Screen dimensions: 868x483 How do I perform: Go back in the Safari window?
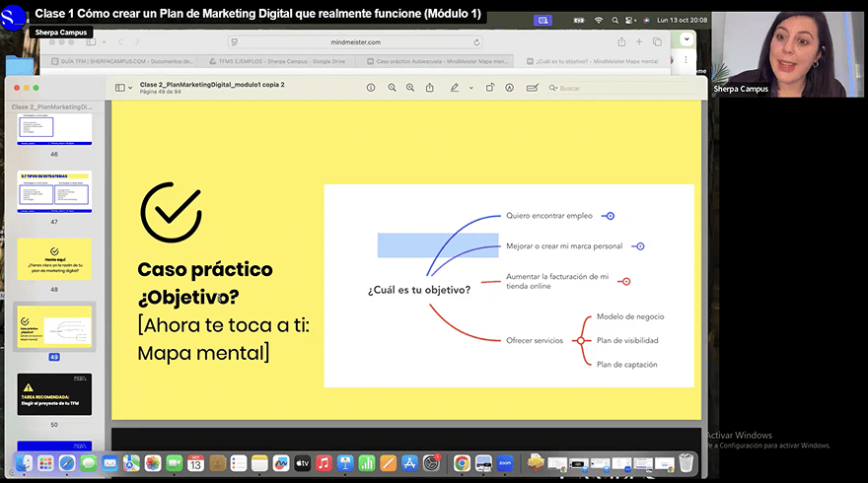[x=120, y=42]
